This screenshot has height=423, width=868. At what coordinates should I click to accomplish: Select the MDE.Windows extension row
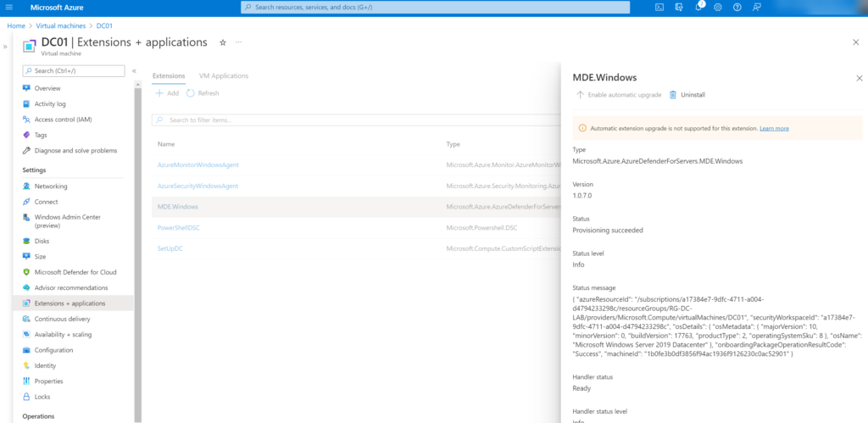356,207
